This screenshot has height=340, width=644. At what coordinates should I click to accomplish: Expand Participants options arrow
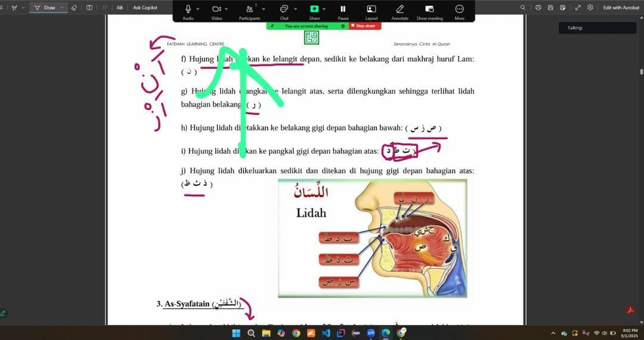tap(264, 8)
